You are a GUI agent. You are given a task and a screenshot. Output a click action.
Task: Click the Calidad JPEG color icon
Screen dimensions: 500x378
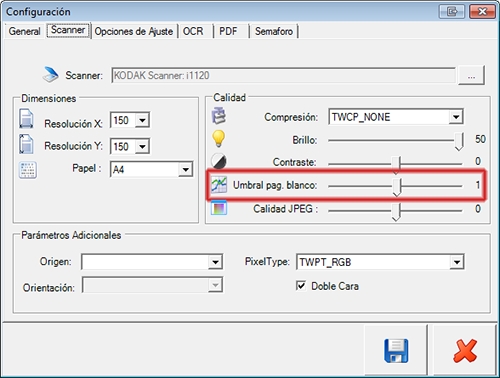(219, 208)
